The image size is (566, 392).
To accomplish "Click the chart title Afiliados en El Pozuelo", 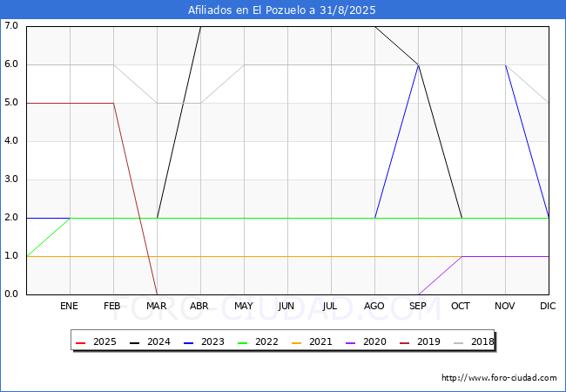I will (283, 10).
